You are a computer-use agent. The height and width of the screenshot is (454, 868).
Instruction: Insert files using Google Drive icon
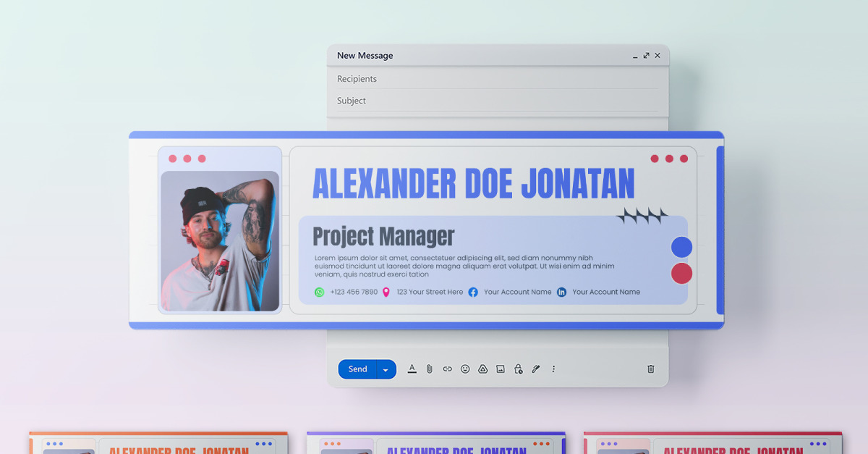pyautogui.click(x=482, y=369)
